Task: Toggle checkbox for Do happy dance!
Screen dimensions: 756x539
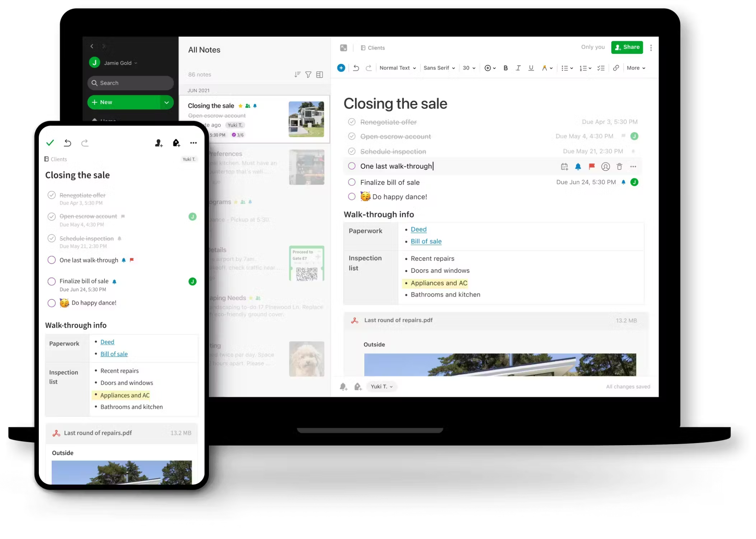Action: click(x=351, y=196)
